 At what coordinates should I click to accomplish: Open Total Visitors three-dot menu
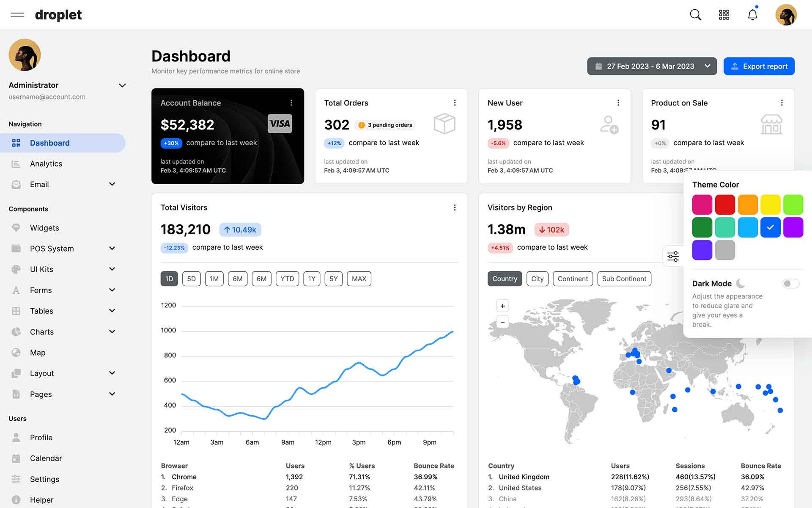tap(455, 207)
